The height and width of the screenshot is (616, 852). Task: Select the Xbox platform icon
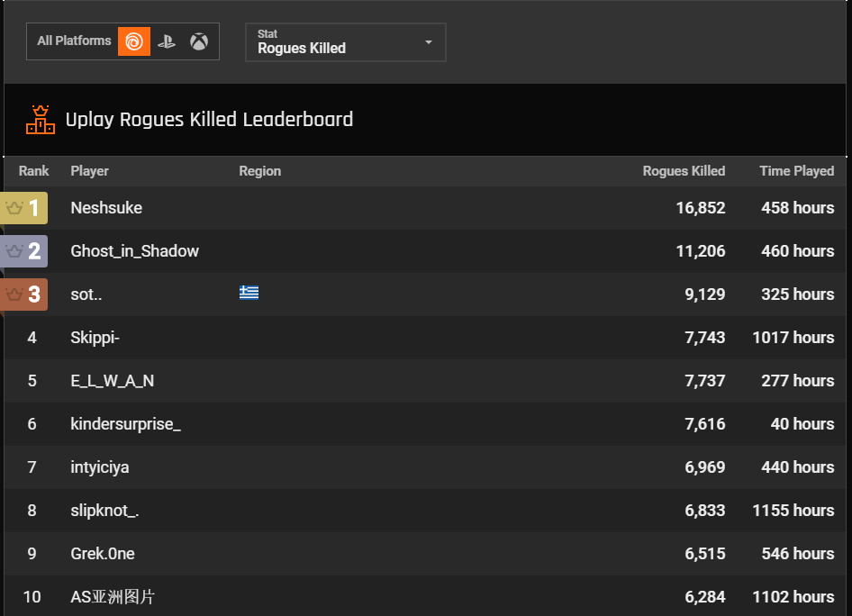(x=199, y=41)
